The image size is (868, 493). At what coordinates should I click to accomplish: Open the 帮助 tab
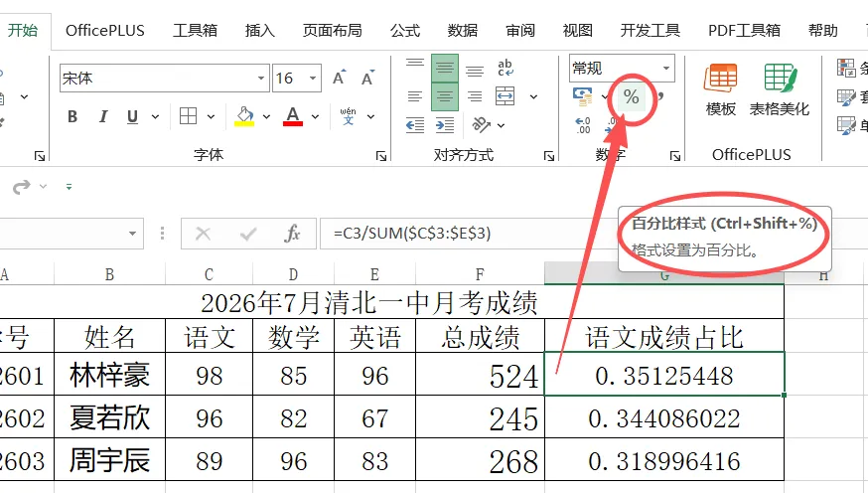point(823,30)
